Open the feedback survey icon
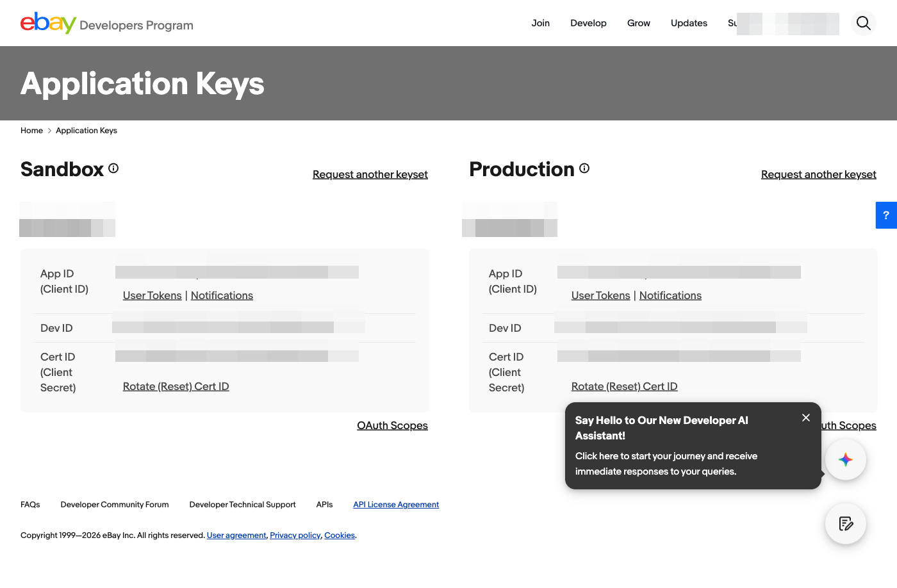This screenshot has height=588, width=897. click(846, 523)
